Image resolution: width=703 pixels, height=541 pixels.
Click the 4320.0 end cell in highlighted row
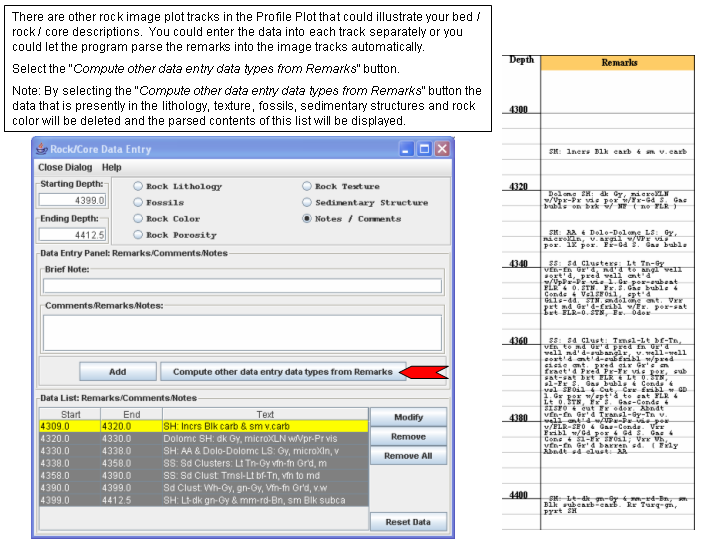click(x=132, y=426)
